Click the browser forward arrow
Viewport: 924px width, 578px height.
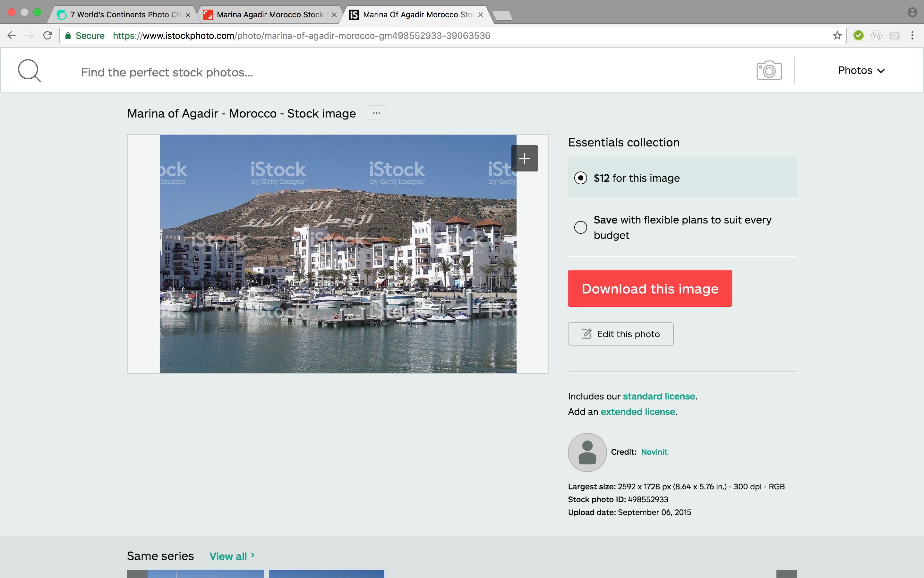click(x=30, y=36)
